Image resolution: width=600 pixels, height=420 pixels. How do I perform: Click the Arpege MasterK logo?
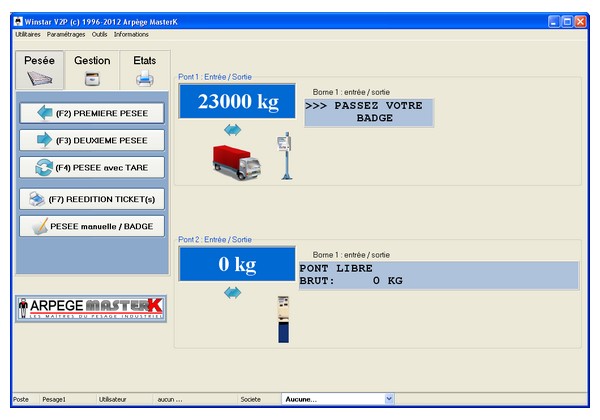pos(91,309)
